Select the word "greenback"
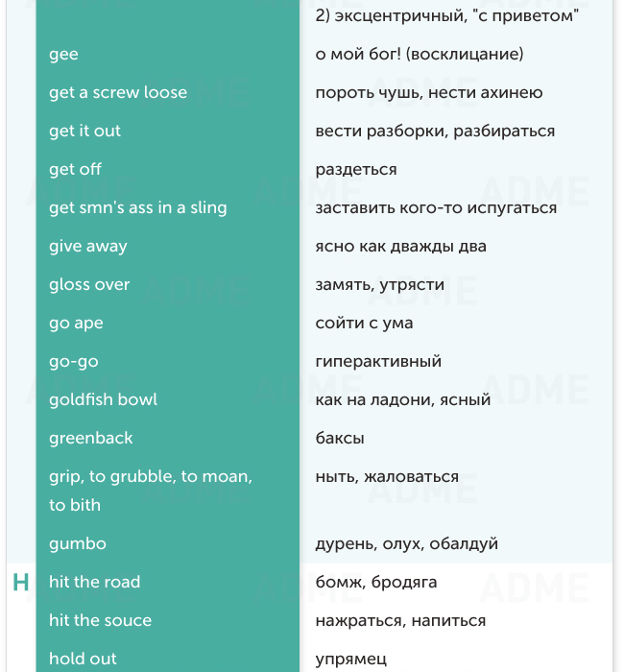This screenshot has height=672, width=624. [91, 439]
